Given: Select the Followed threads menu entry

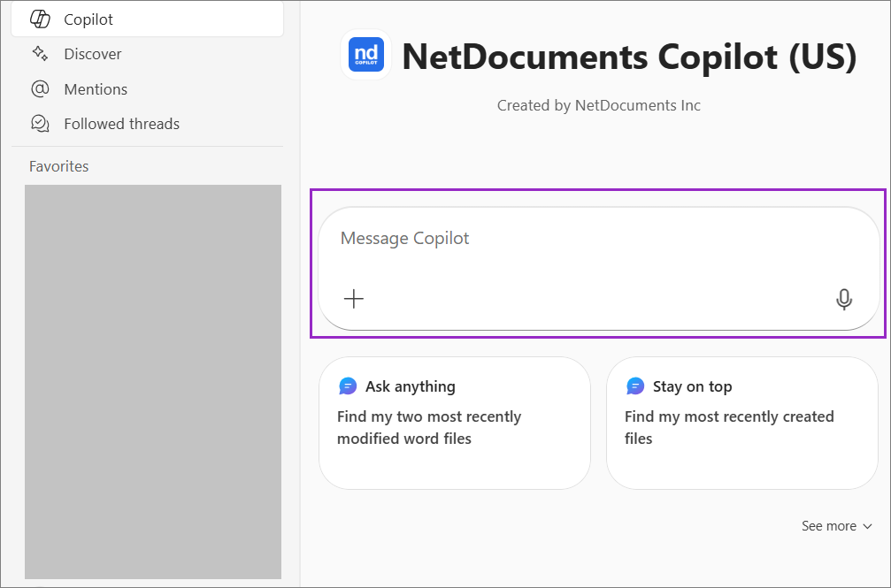Looking at the screenshot, I should (x=121, y=123).
